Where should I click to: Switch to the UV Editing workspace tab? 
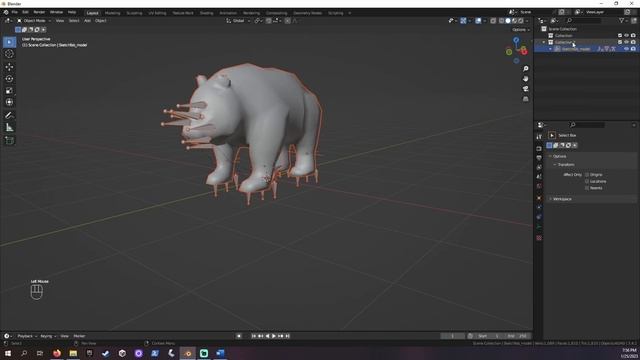[157, 13]
